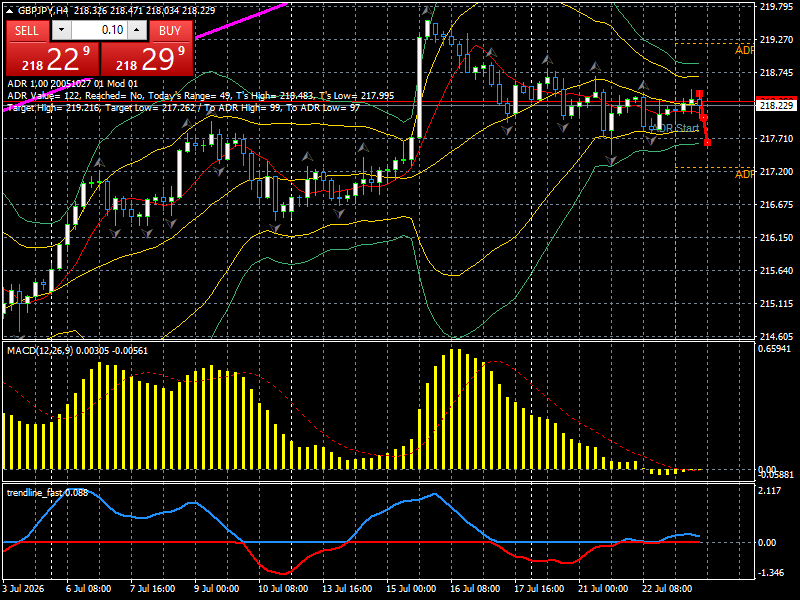This screenshot has height=600, width=800.
Task: Click the 215.115 price axis label
Action: coord(776,304)
